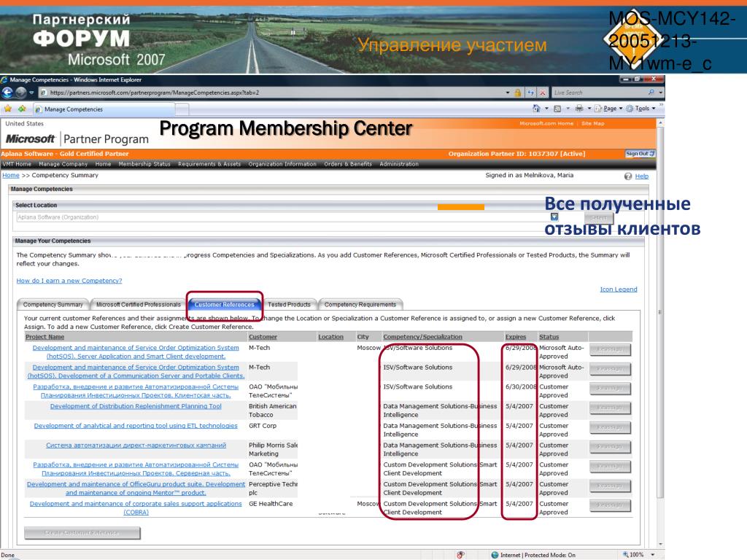
Task: Open VMT Home in navigation bar
Action: click(x=17, y=164)
